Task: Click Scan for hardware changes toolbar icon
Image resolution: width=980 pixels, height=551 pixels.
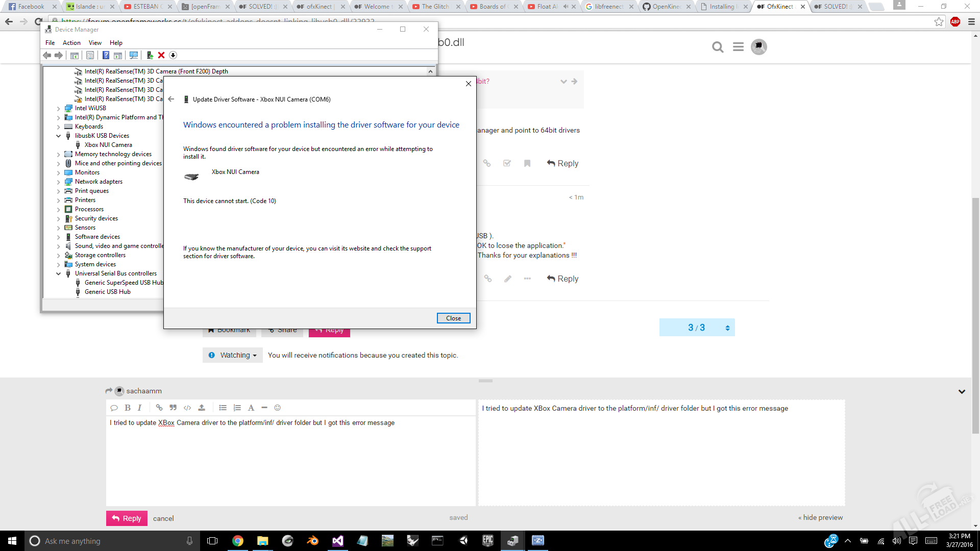Action: click(134, 55)
